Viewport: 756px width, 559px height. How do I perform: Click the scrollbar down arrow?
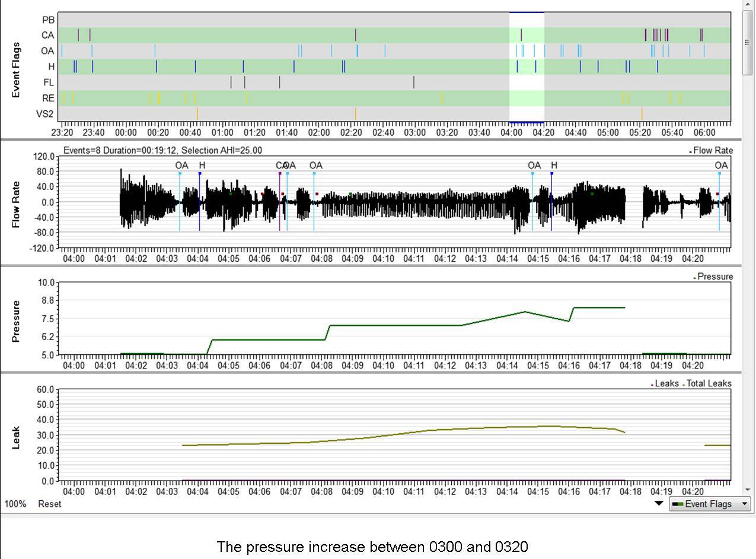747,490
